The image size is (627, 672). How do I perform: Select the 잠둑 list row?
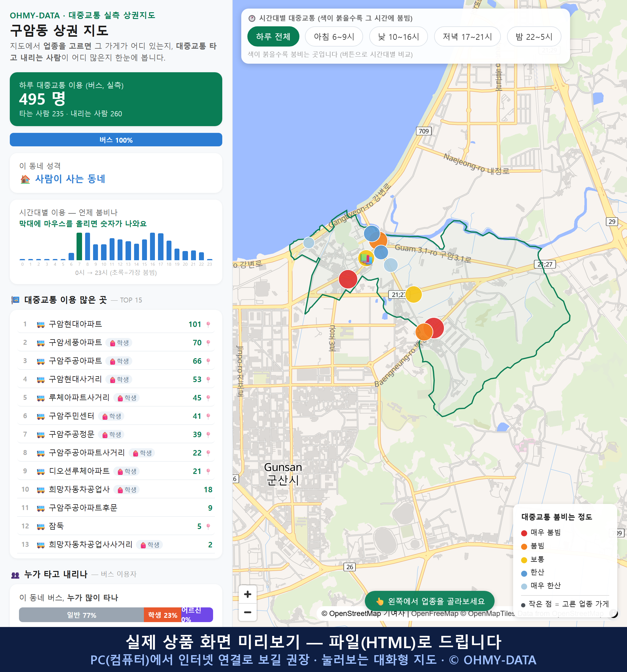pyautogui.click(x=116, y=526)
